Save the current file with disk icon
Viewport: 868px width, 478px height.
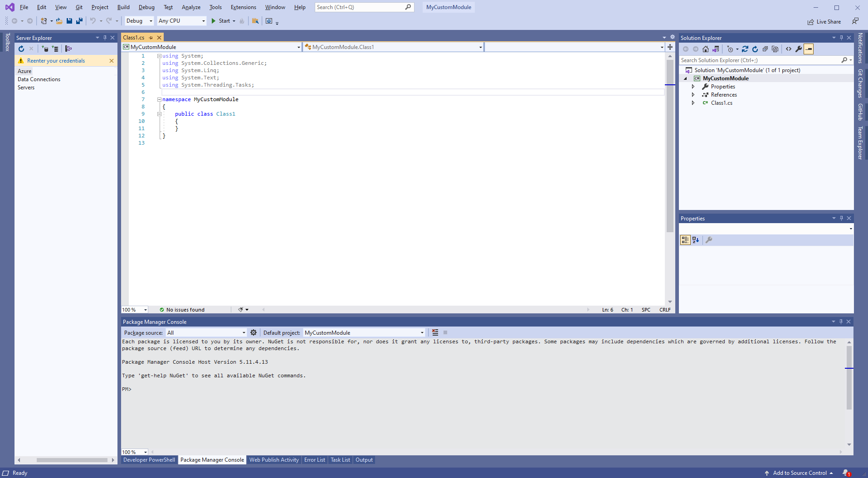(69, 21)
